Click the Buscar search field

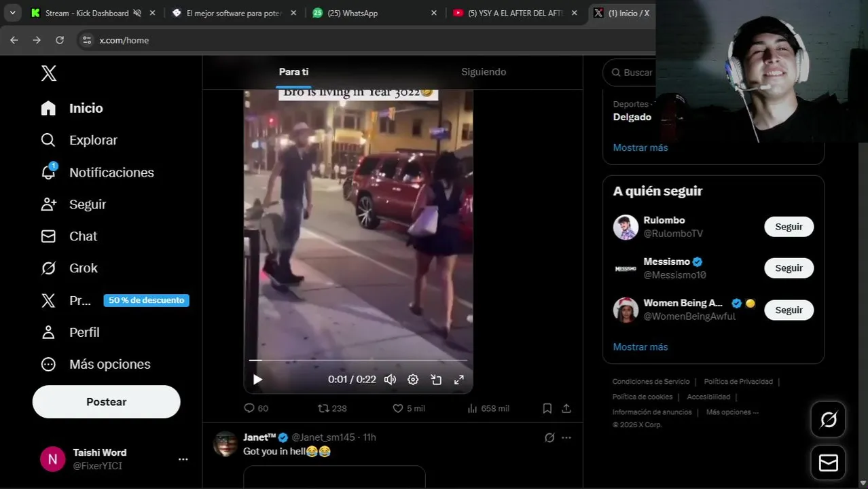pyautogui.click(x=630, y=72)
